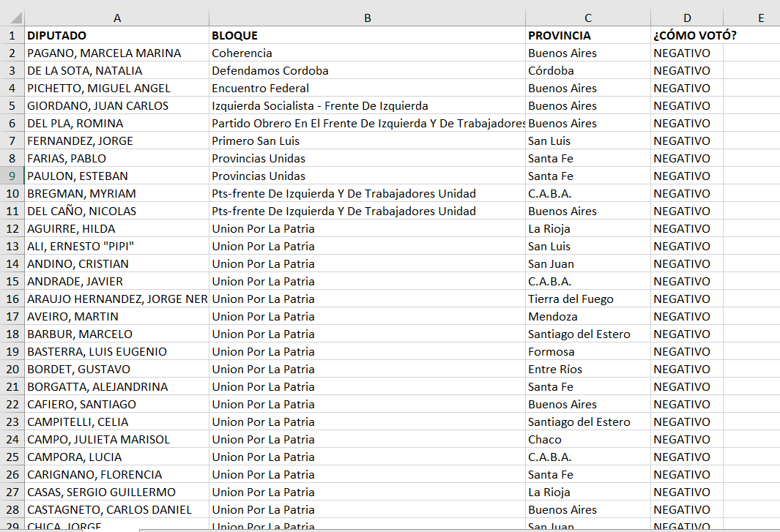The width and height of the screenshot is (780, 532).
Task: Click the Encuentro Federal cell
Action: coord(367,88)
